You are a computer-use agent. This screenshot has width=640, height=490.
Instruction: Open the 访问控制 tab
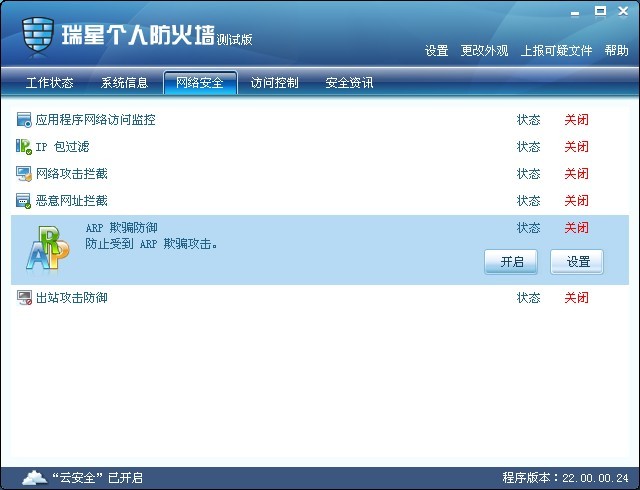pos(274,83)
